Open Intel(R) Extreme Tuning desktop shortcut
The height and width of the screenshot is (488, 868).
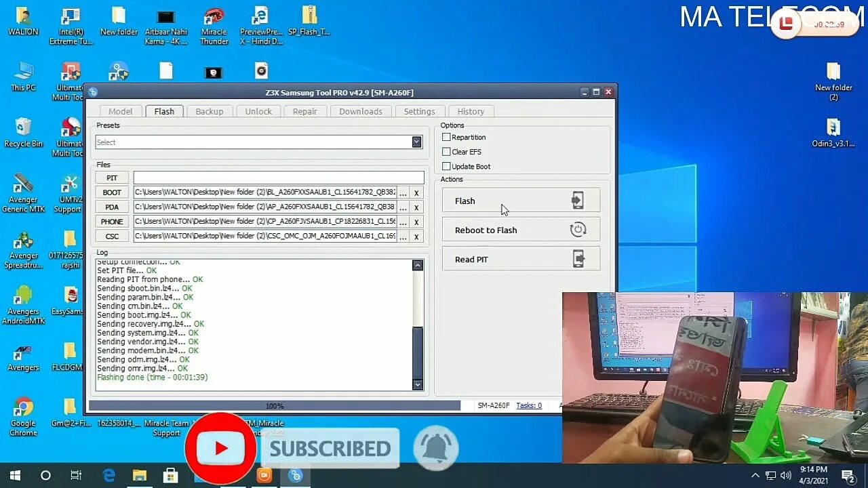coord(71,26)
